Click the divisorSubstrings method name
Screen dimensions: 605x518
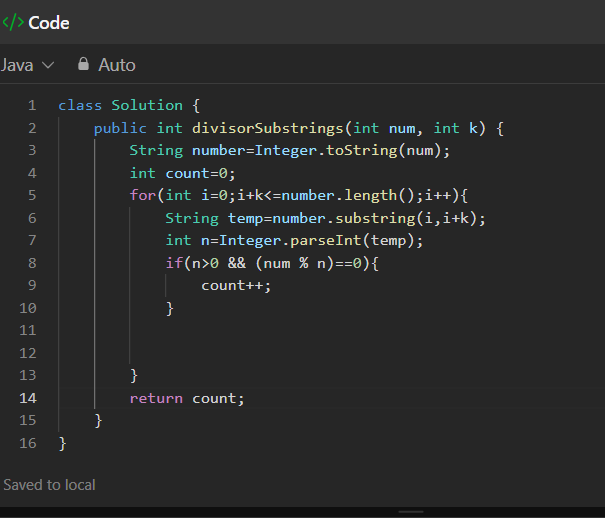coord(268,128)
